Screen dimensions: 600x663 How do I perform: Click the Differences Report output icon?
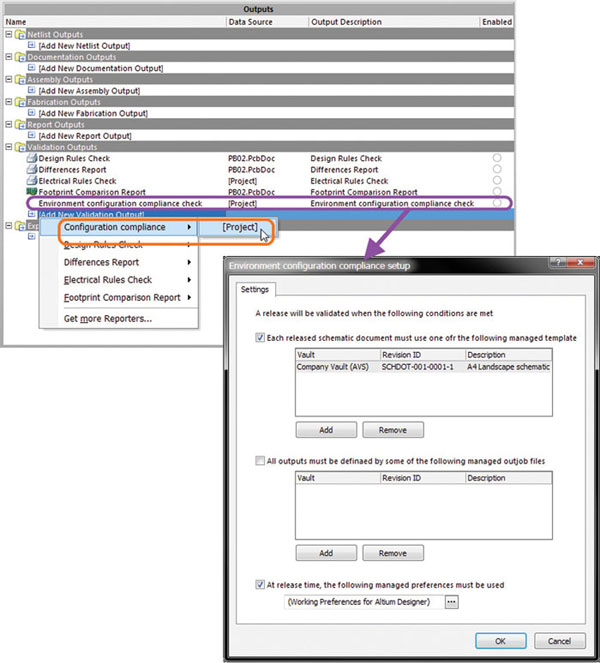tap(31, 170)
